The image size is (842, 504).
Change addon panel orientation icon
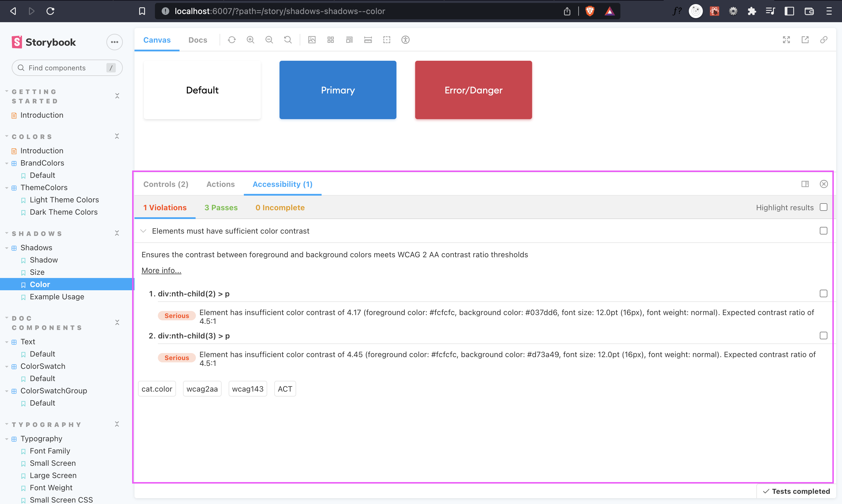pos(805,184)
